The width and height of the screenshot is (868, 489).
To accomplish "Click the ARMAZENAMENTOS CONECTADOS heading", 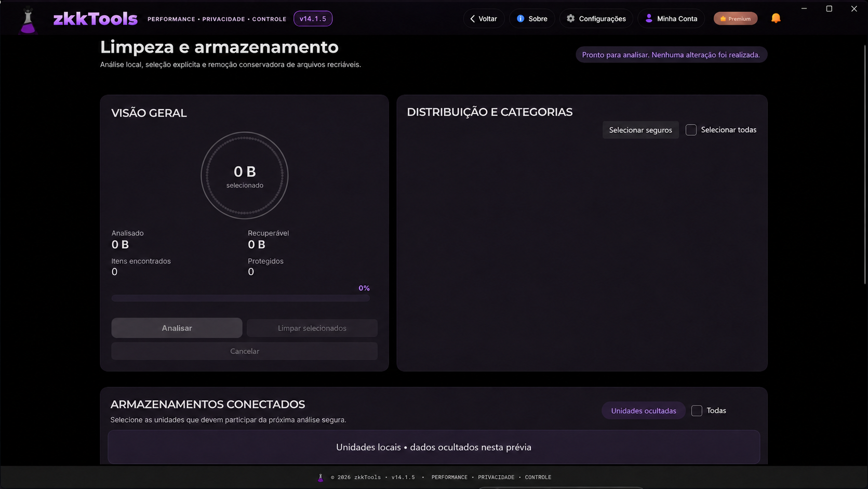I will 208,404.
